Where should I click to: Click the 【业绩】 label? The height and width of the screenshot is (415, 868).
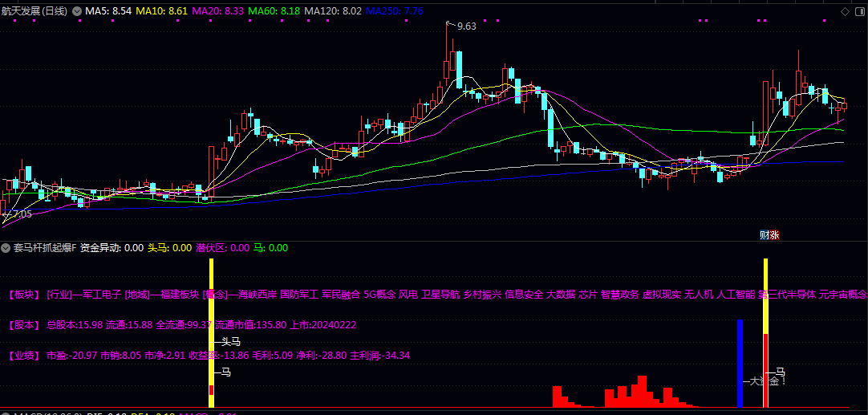24,355
